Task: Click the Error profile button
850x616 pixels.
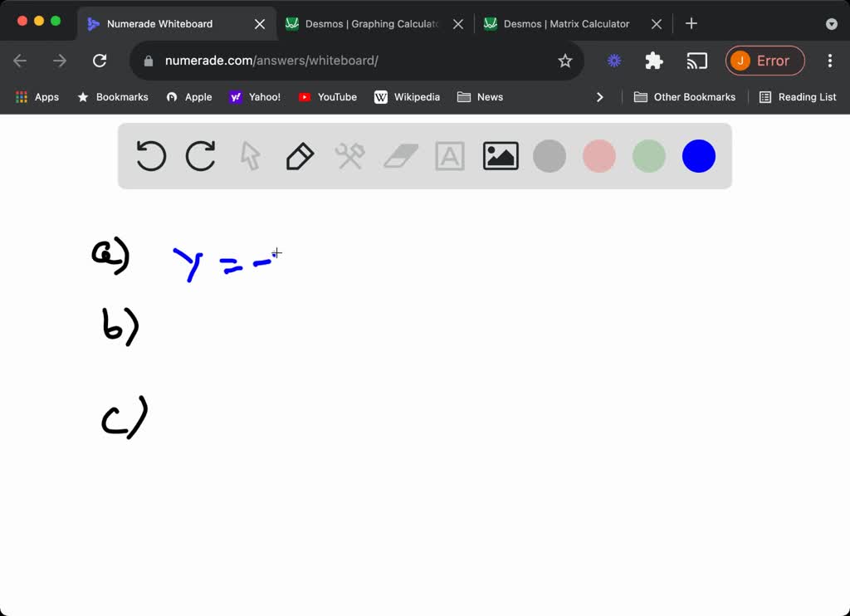Action: (x=765, y=61)
